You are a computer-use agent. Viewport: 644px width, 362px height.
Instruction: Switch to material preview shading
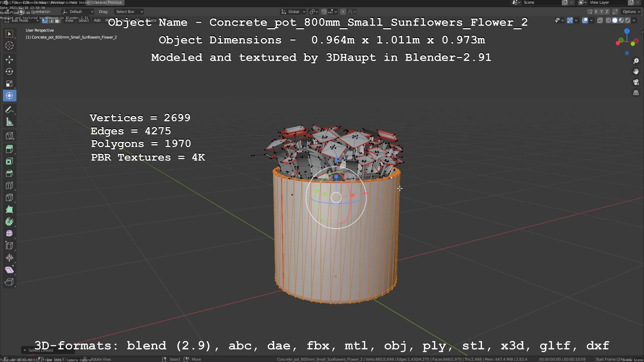coord(621,20)
